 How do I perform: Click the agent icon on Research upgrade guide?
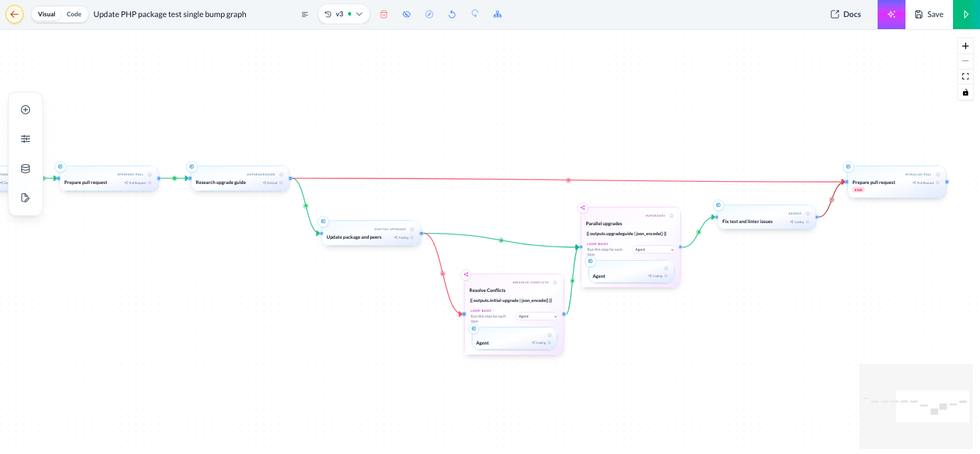coord(192,167)
